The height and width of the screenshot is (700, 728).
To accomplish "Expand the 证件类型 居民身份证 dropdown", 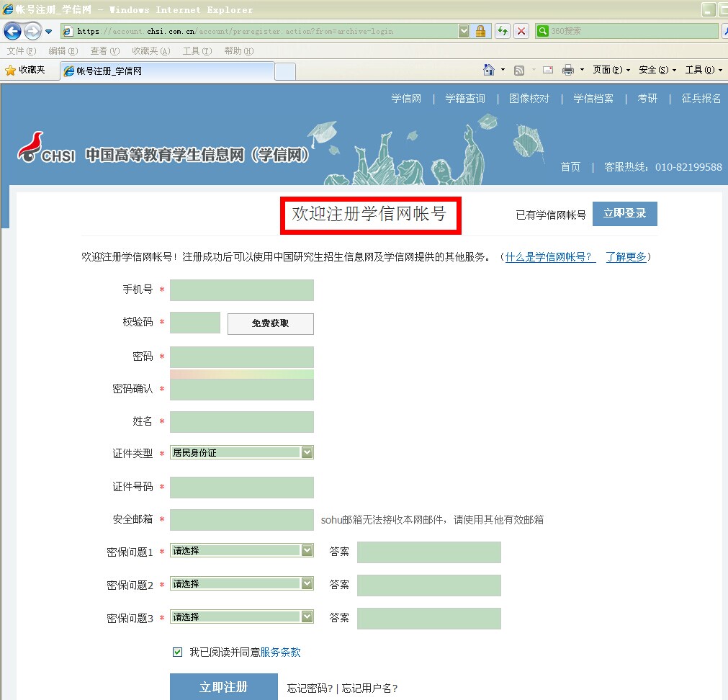I will tap(242, 452).
